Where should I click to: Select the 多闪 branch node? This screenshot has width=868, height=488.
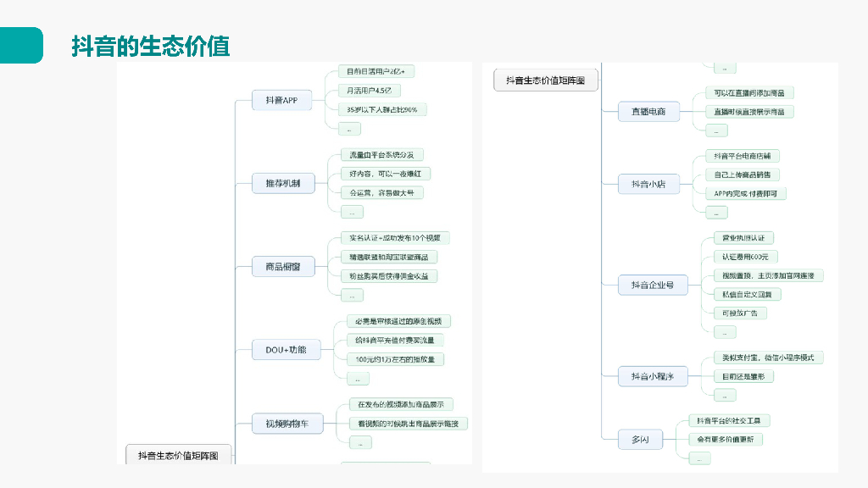pyautogui.click(x=641, y=440)
